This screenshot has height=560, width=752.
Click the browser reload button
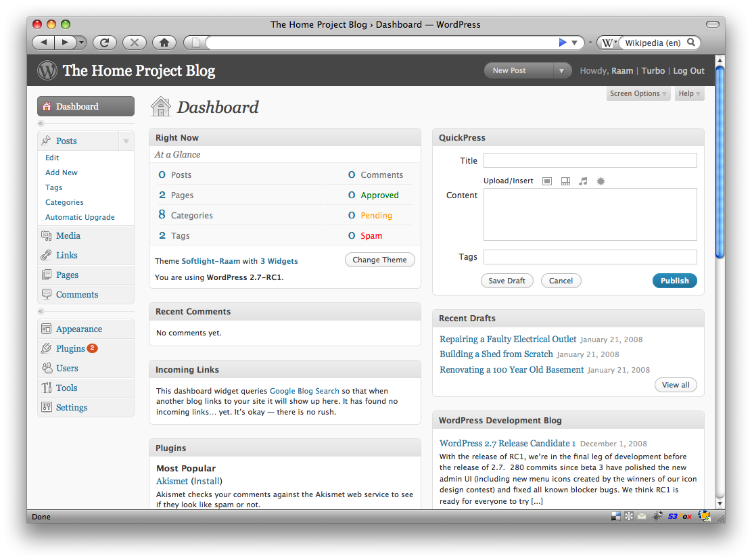tap(105, 43)
